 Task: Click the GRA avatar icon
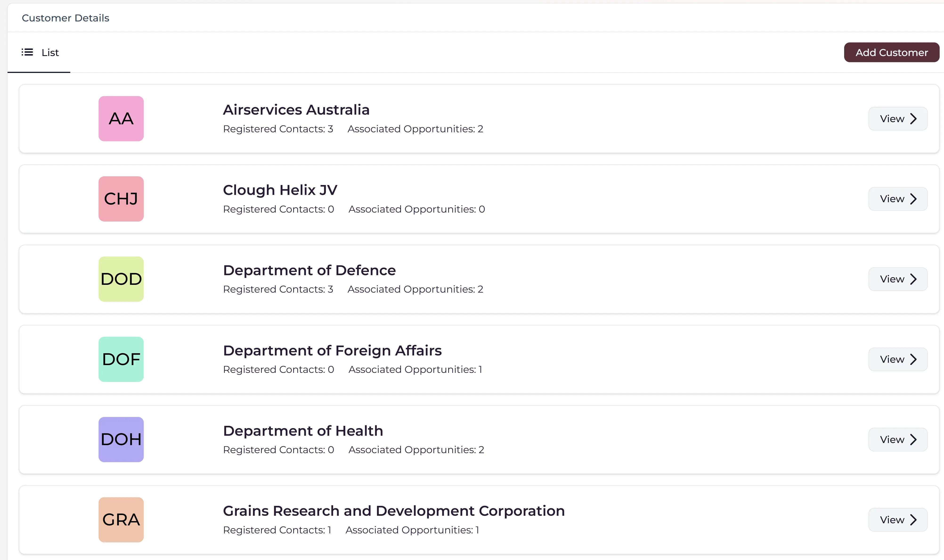pos(121,520)
